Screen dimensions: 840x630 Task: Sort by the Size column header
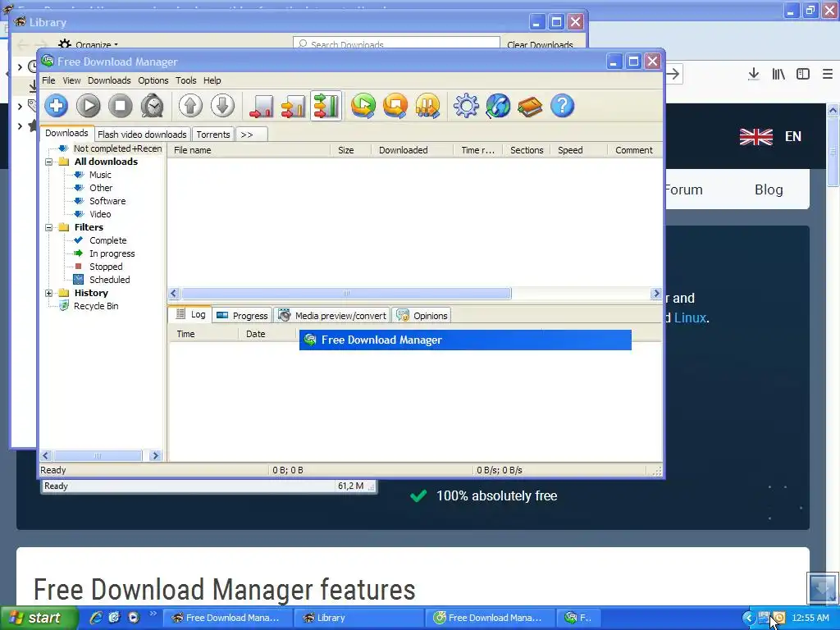[351, 150]
